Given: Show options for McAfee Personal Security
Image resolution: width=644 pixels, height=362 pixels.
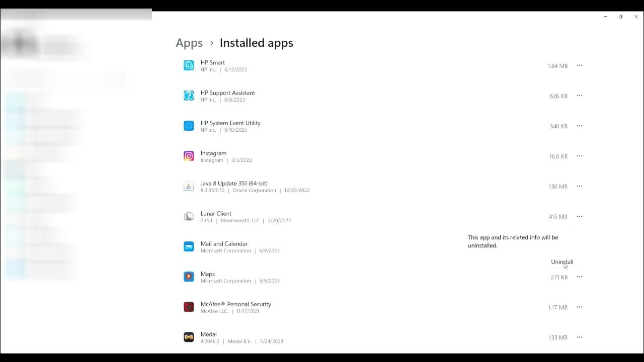Looking at the screenshot, I should (x=579, y=307).
